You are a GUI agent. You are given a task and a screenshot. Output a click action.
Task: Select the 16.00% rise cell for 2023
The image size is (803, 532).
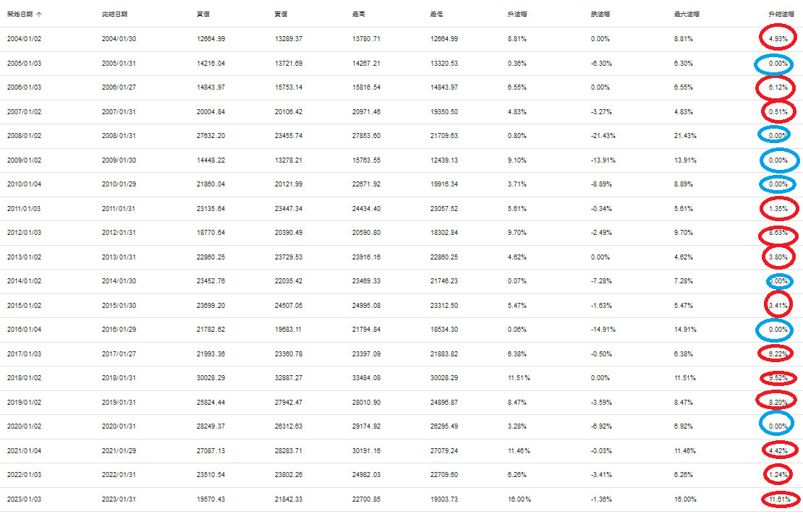pyautogui.click(x=520, y=499)
